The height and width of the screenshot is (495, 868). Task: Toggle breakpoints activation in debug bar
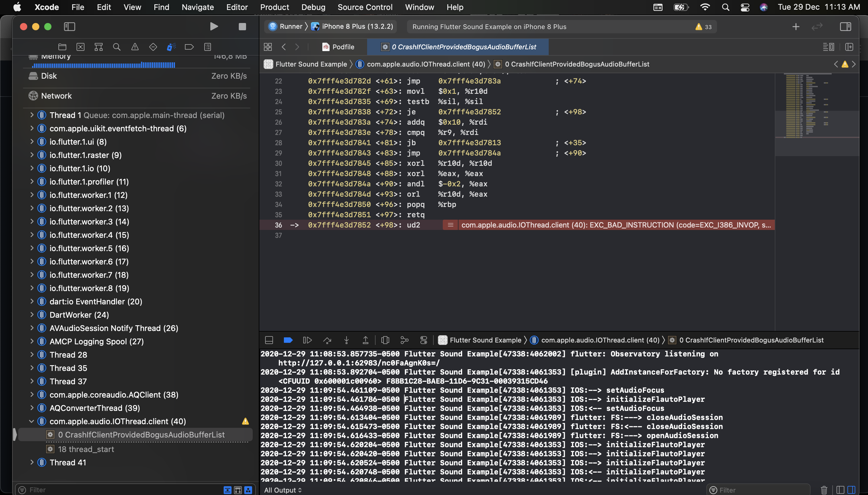tap(288, 340)
